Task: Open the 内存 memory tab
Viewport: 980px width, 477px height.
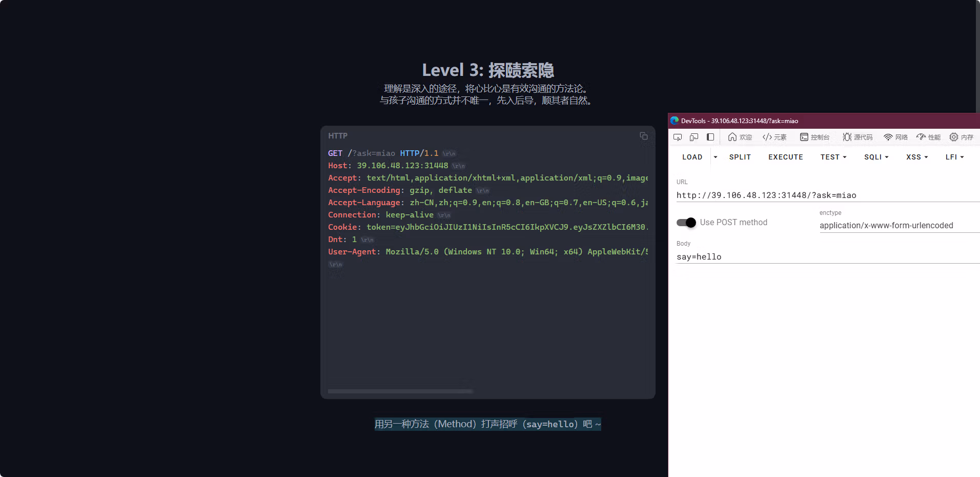Action: pyautogui.click(x=961, y=137)
